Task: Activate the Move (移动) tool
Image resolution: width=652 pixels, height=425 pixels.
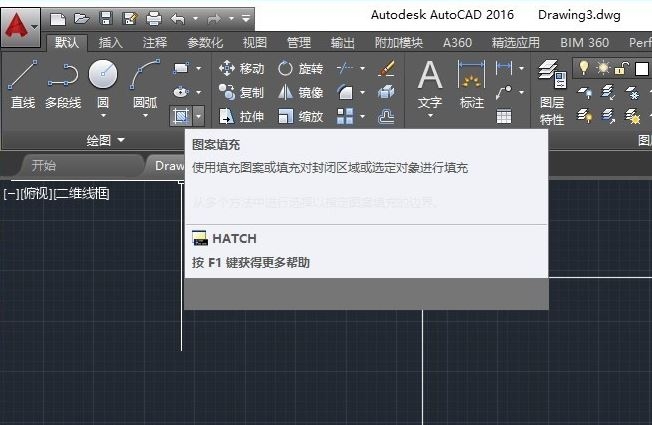Action: (x=242, y=68)
